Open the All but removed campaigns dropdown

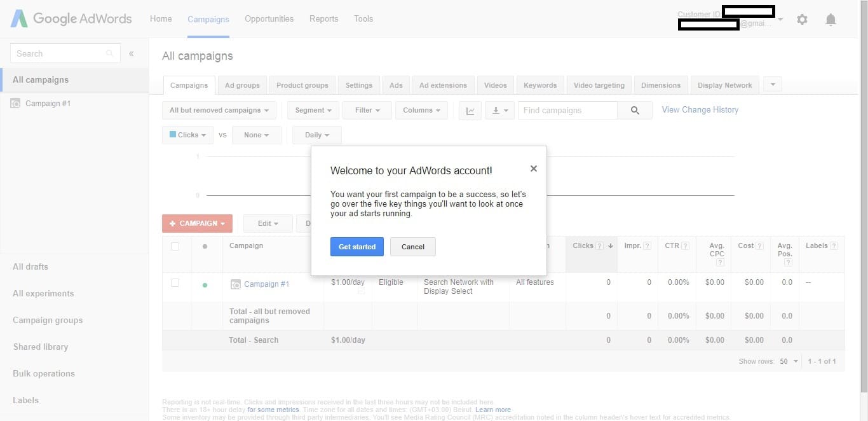click(219, 111)
